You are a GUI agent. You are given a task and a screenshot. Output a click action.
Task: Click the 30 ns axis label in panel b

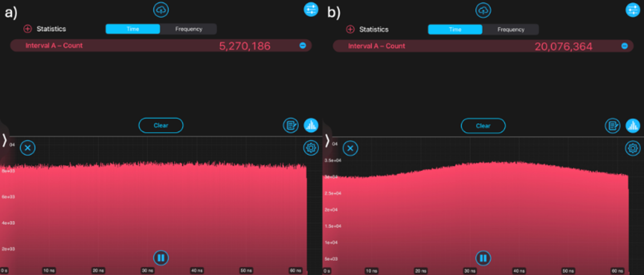[x=470, y=271]
